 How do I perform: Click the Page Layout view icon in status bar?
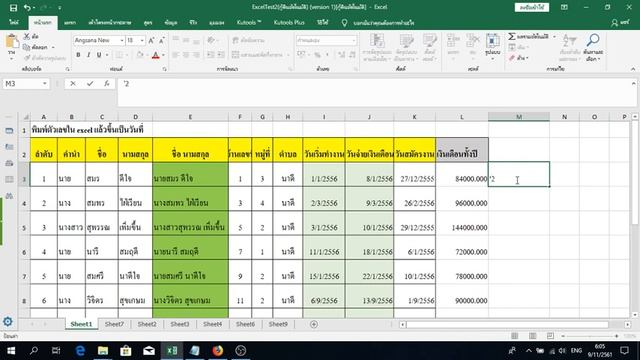pyautogui.click(x=532, y=336)
